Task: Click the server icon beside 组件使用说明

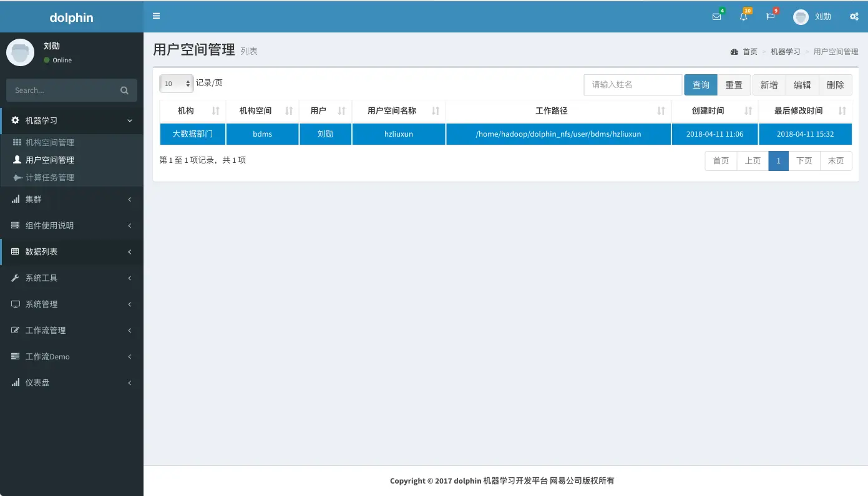Action: (16, 225)
